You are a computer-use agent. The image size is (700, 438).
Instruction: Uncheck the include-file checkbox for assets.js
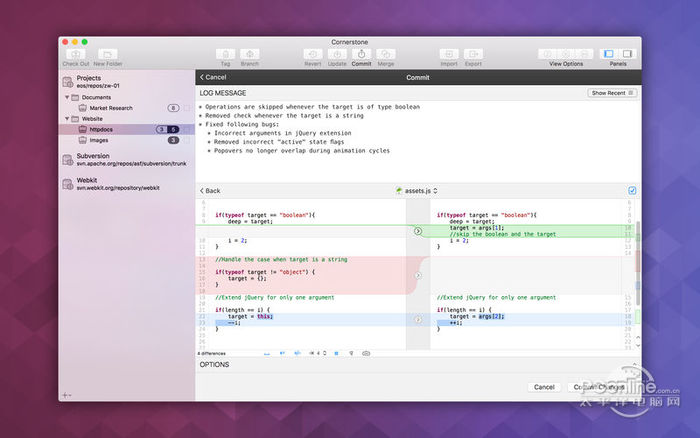(x=632, y=191)
